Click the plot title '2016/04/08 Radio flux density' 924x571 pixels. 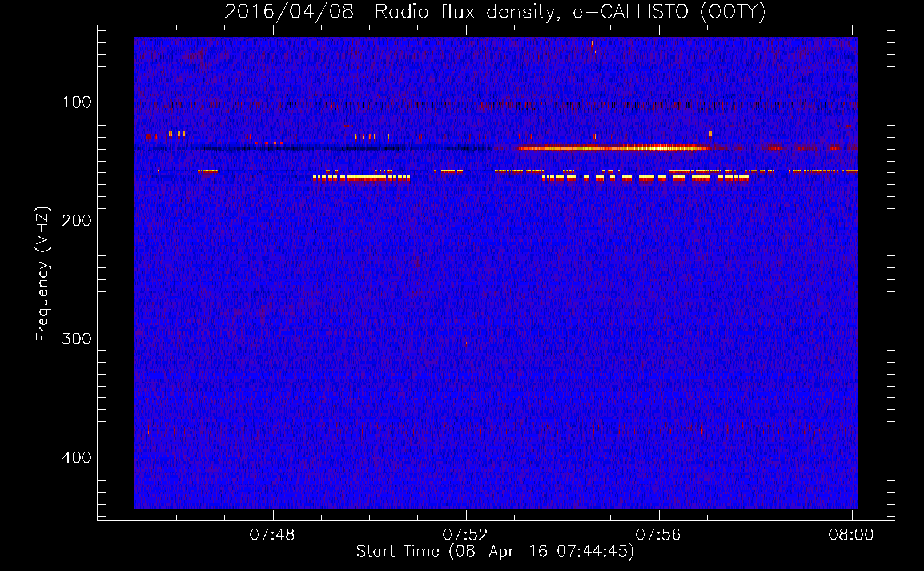[495, 11]
